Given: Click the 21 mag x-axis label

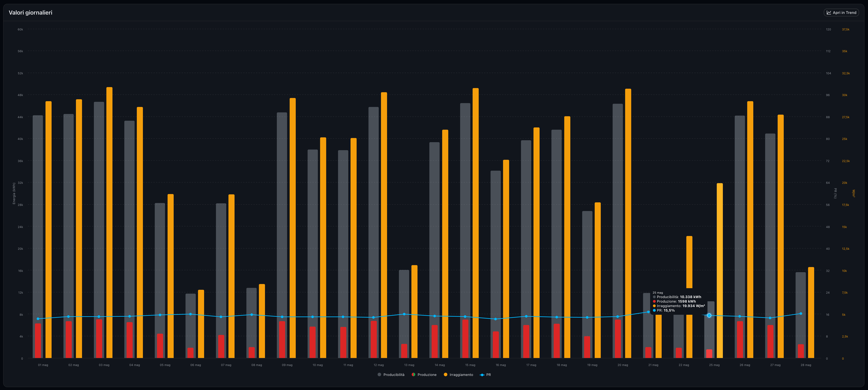Looking at the screenshot, I should click(x=653, y=365).
